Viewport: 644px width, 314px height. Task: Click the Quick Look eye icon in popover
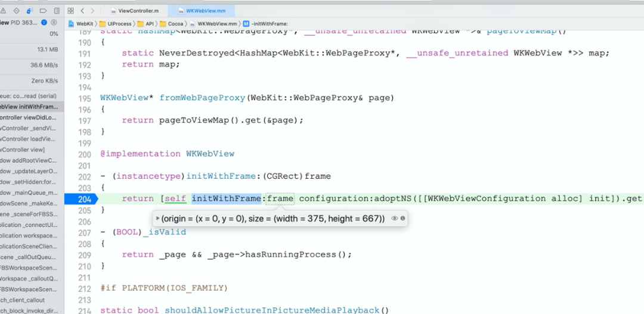(394, 218)
